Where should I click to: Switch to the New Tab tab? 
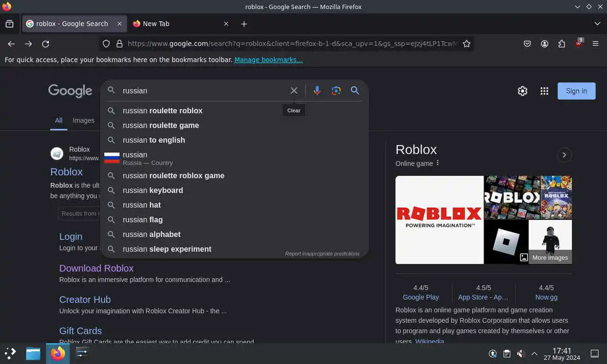[x=180, y=24]
